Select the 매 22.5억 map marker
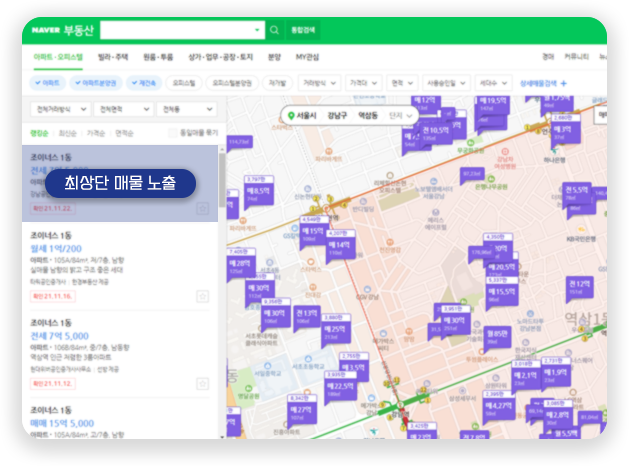The image size is (629, 466). (340, 387)
